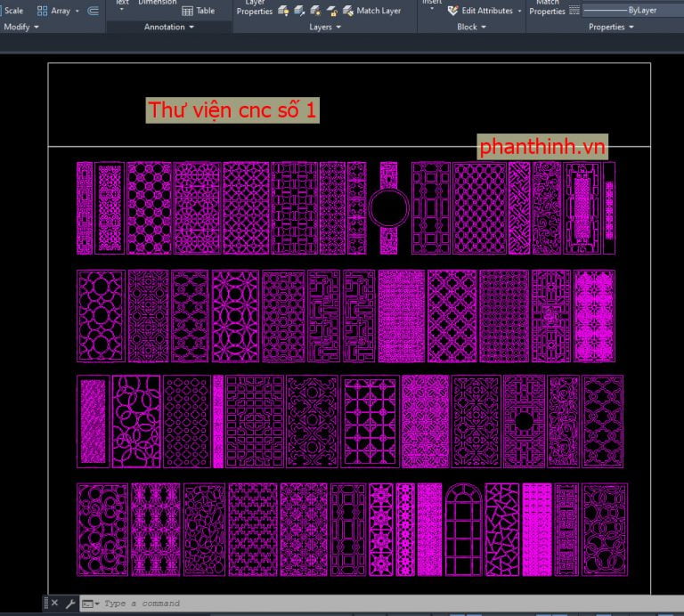This screenshot has width=684, height=616.
Task: Click the Array tool icon
Action: (x=43, y=11)
